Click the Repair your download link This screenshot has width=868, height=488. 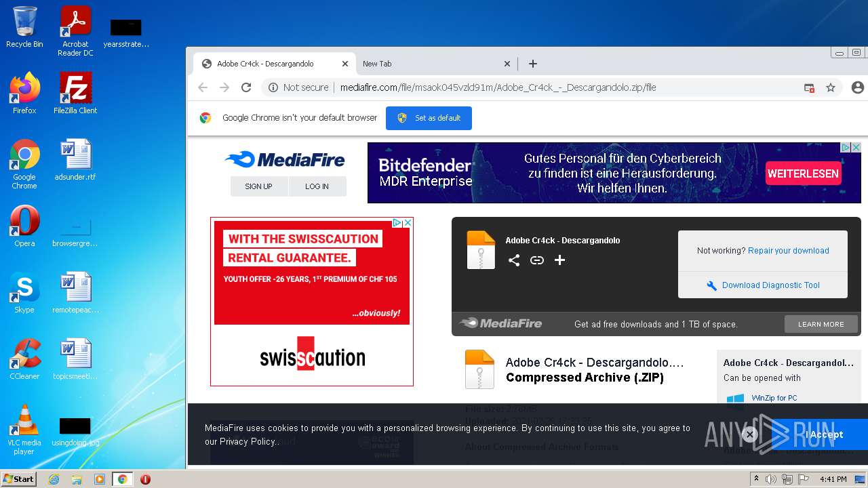pyautogui.click(x=789, y=251)
